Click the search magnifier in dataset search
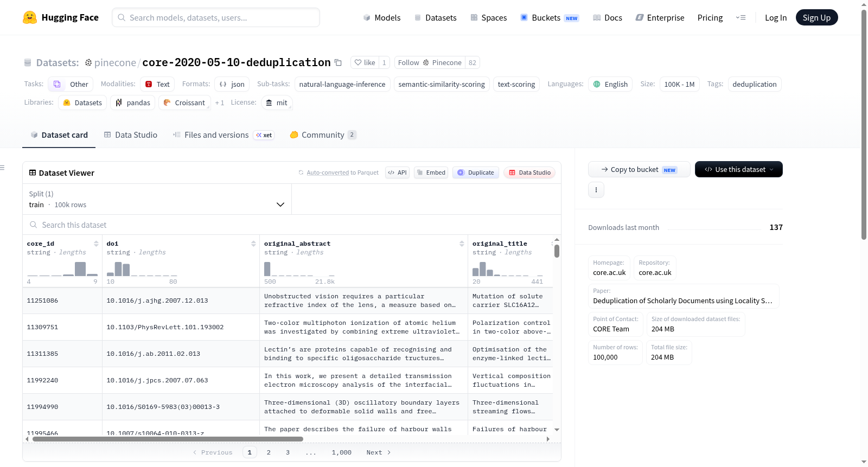 click(34, 225)
